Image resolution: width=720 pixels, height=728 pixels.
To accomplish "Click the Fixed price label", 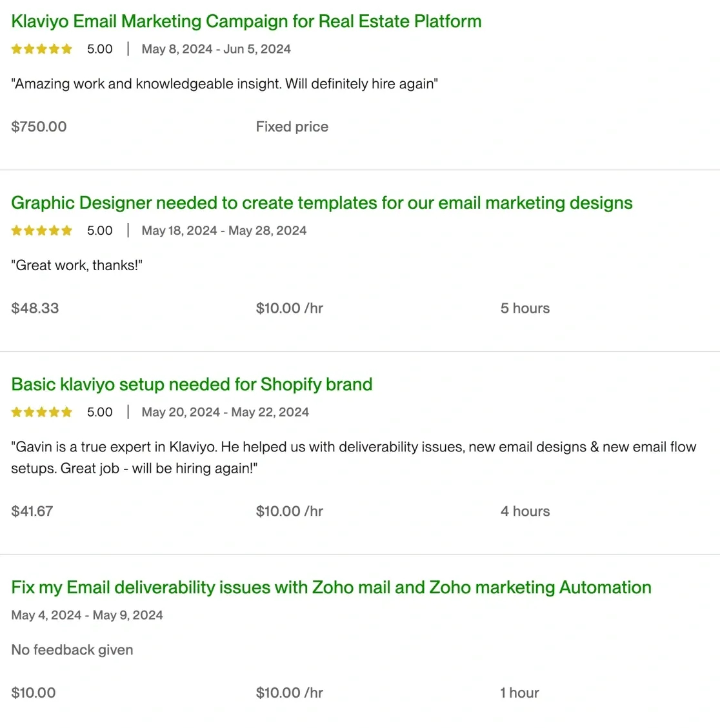I will coord(292,127).
